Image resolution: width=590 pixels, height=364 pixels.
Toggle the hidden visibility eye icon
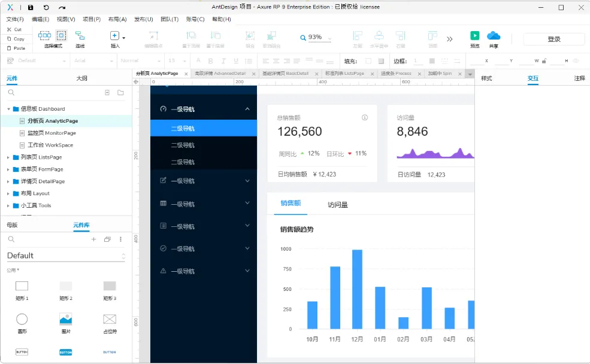[x=576, y=60]
